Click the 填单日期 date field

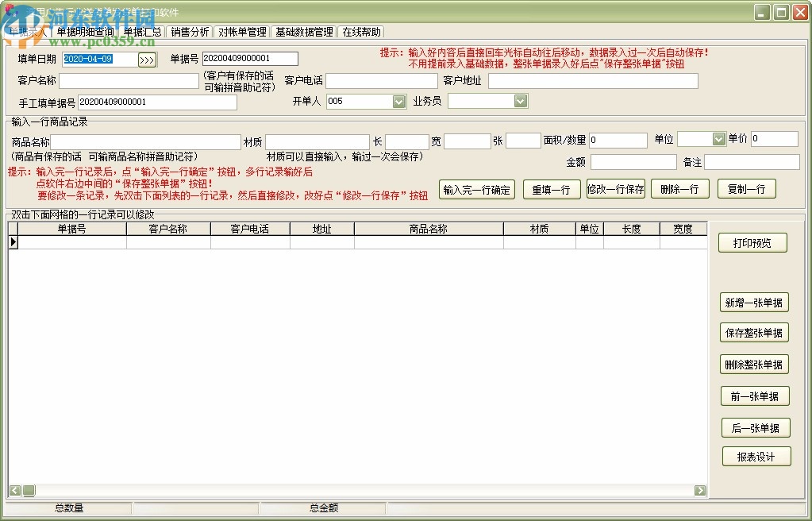(x=100, y=59)
